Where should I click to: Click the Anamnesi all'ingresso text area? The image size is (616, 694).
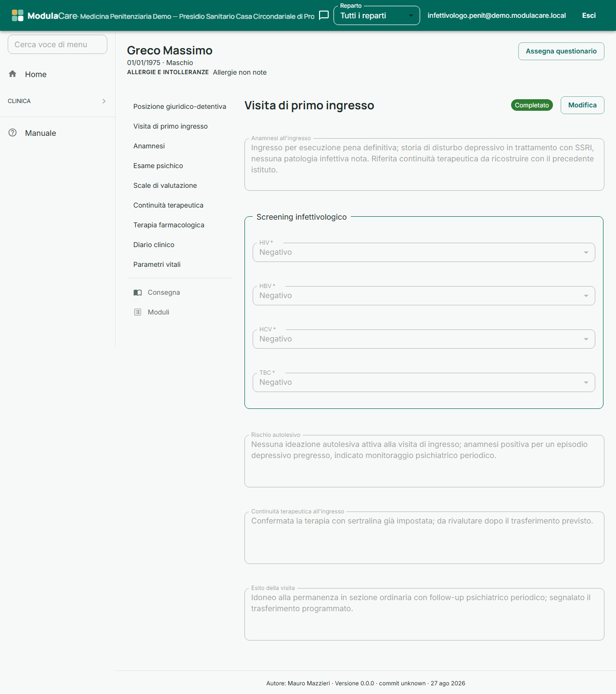[x=424, y=164]
